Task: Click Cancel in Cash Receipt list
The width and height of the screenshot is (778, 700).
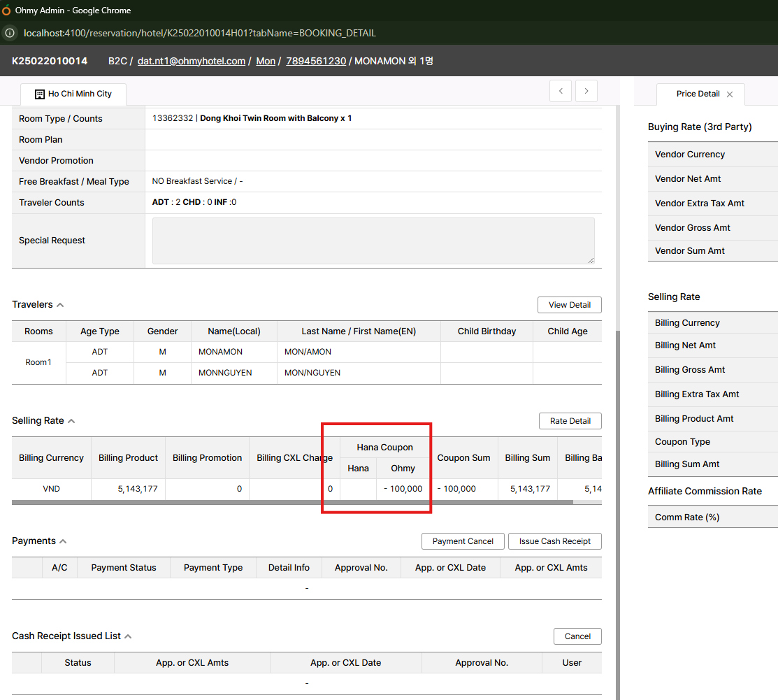Action: [x=577, y=636]
